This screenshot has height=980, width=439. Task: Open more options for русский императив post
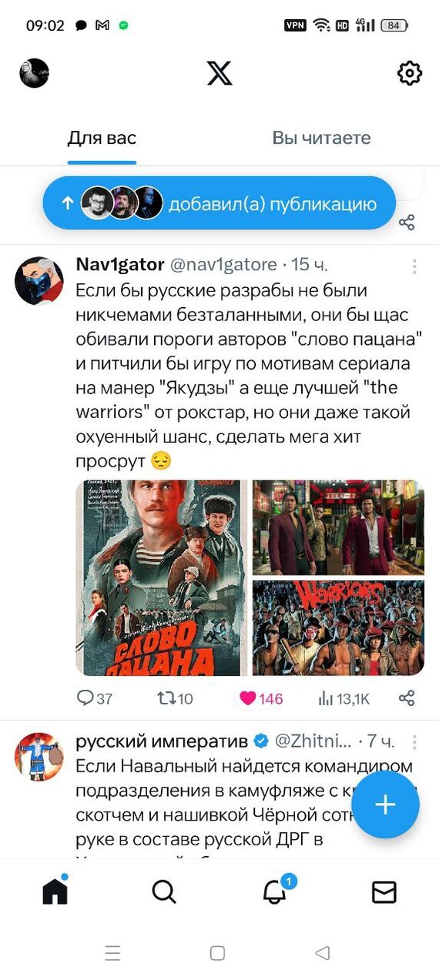click(414, 742)
